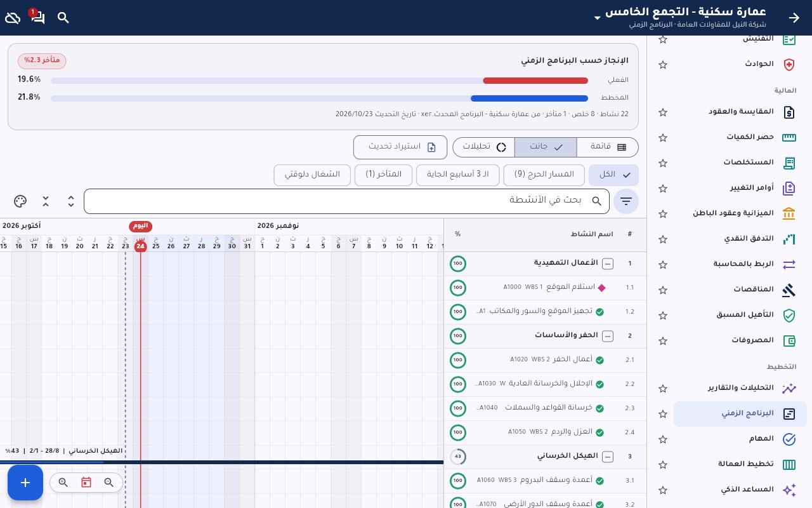Open the search icon in top bar
This screenshot has height=508, width=812.
63,18
